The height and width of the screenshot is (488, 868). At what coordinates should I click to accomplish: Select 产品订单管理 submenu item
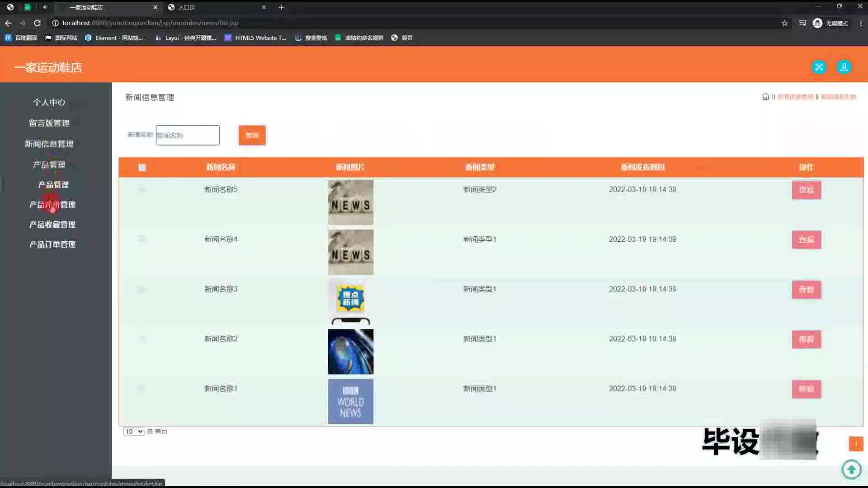pyautogui.click(x=52, y=244)
